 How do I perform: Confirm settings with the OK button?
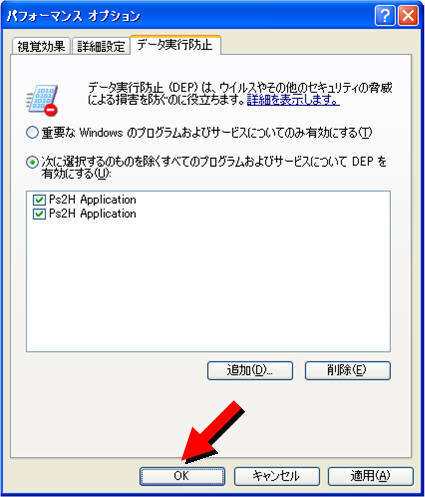pyautogui.click(x=182, y=476)
